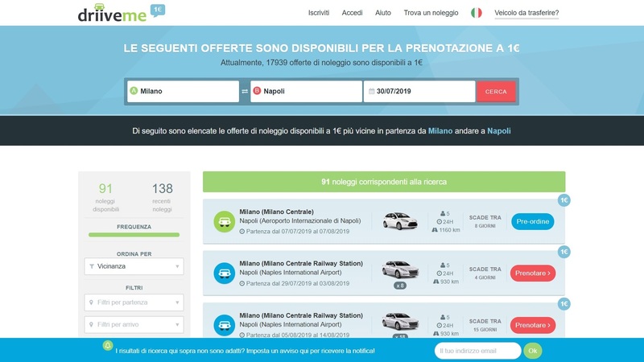Viewport: 644px width, 362px height.
Task: Click blue car icon of the 29/07/2019 offer
Action: coord(225,274)
